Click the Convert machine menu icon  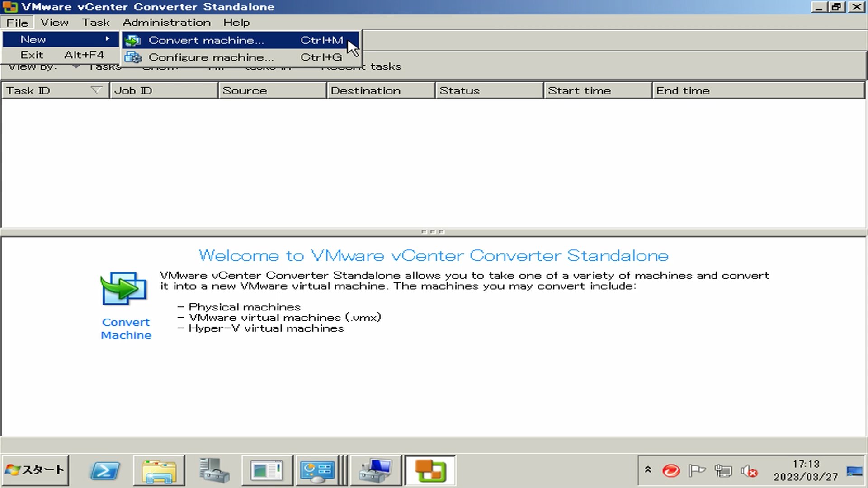[x=133, y=41]
